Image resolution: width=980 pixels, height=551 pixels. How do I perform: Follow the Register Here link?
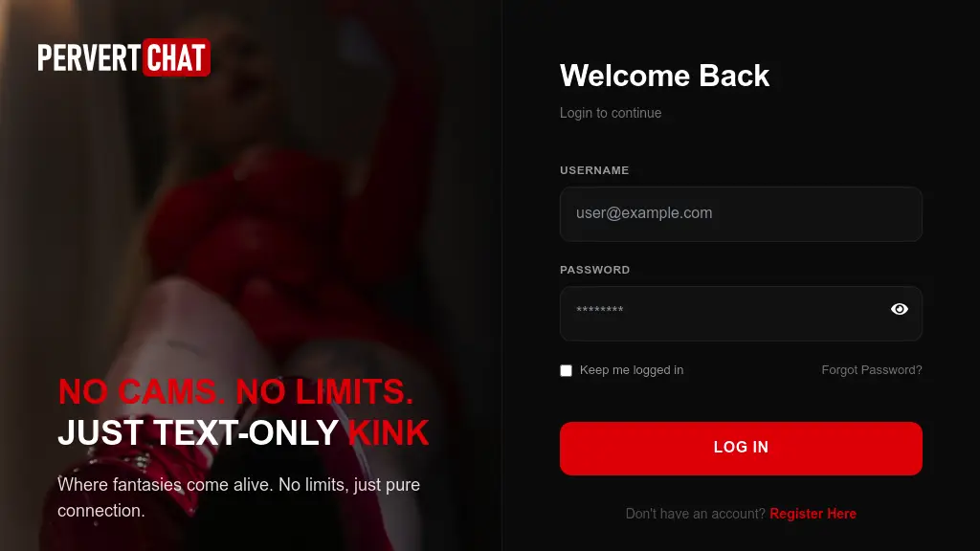coord(813,514)
